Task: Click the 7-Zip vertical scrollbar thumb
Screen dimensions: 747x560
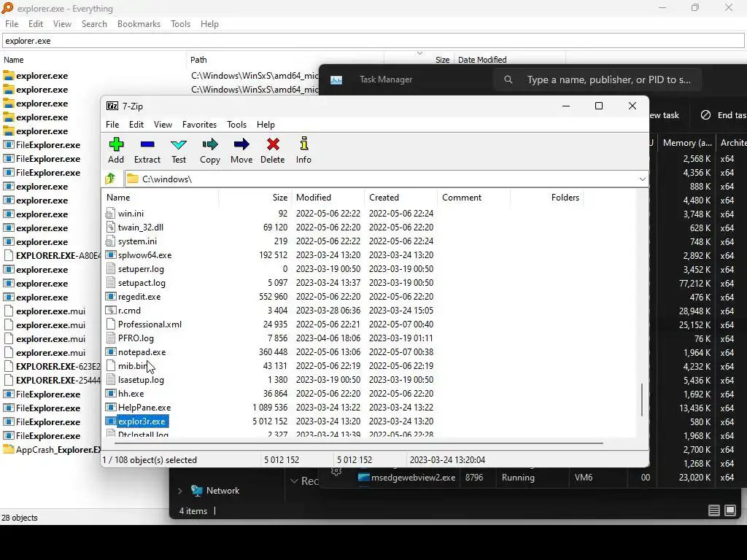Action: (x=642, y=400)
